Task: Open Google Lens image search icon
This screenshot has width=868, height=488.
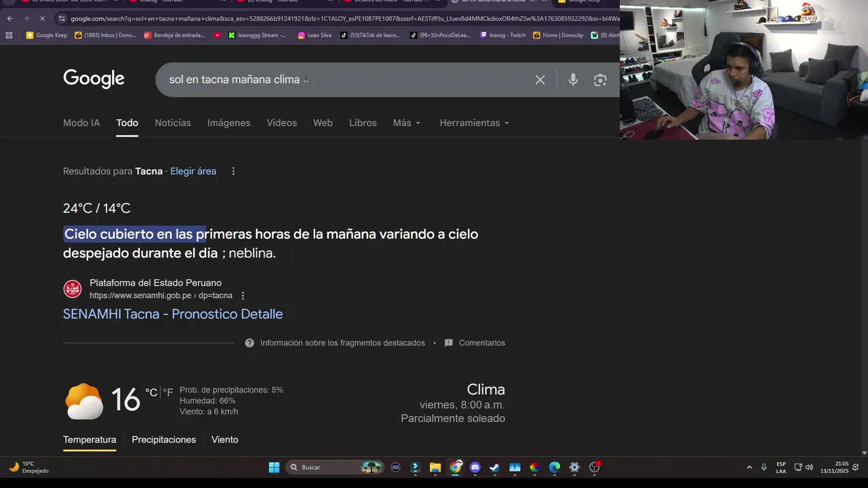Action: [x=600, y=80]
